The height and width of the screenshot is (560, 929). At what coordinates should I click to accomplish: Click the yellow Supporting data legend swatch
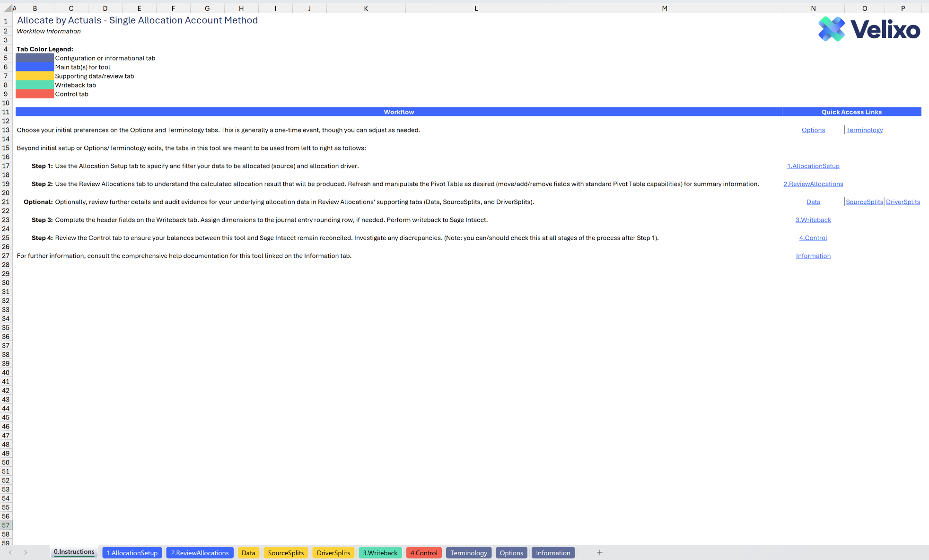click(x=35, y=76)
